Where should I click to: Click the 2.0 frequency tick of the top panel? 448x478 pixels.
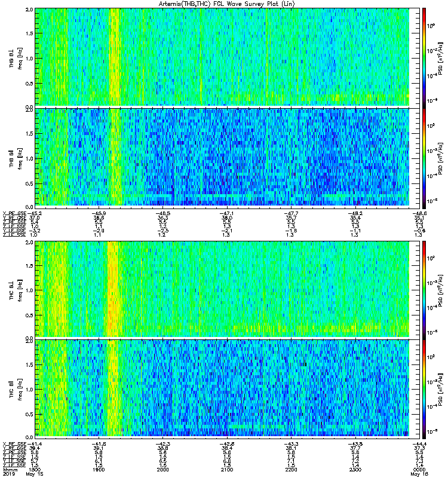pyautogui.click(x=29, y=10)
